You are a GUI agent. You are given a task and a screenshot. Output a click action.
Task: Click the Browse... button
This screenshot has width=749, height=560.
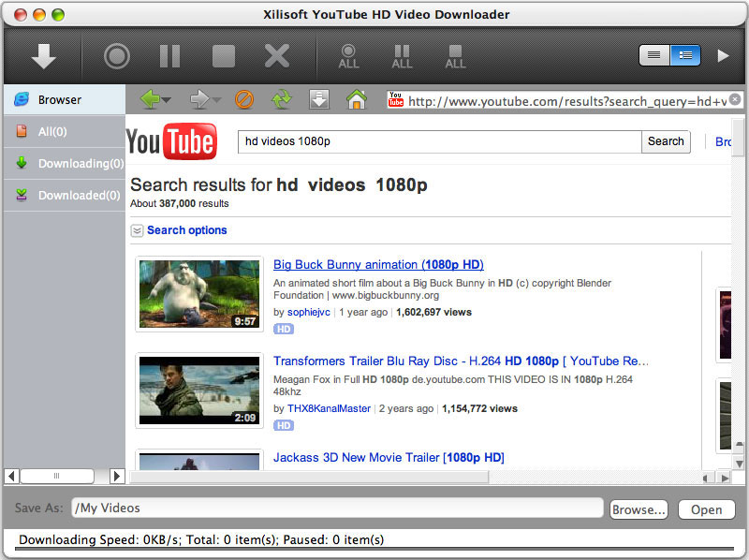click(639, 509)
